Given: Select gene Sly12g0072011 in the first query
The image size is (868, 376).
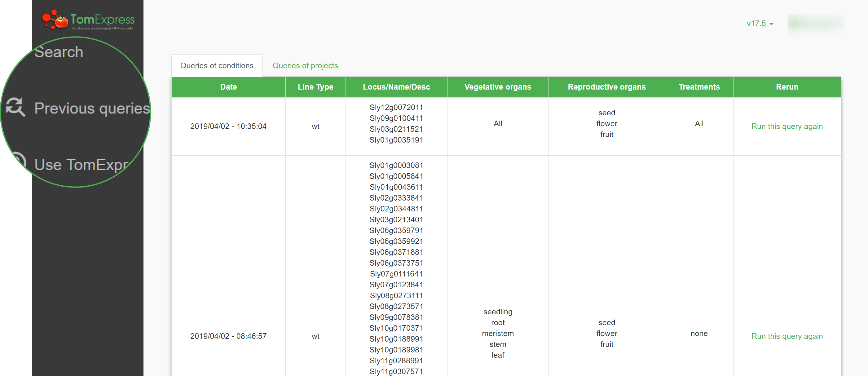Looking at the screenshot, I should coord(396,107).
